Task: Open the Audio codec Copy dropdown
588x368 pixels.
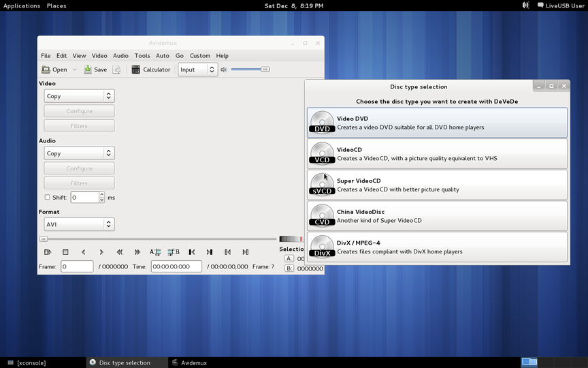Action: [79, 154]
